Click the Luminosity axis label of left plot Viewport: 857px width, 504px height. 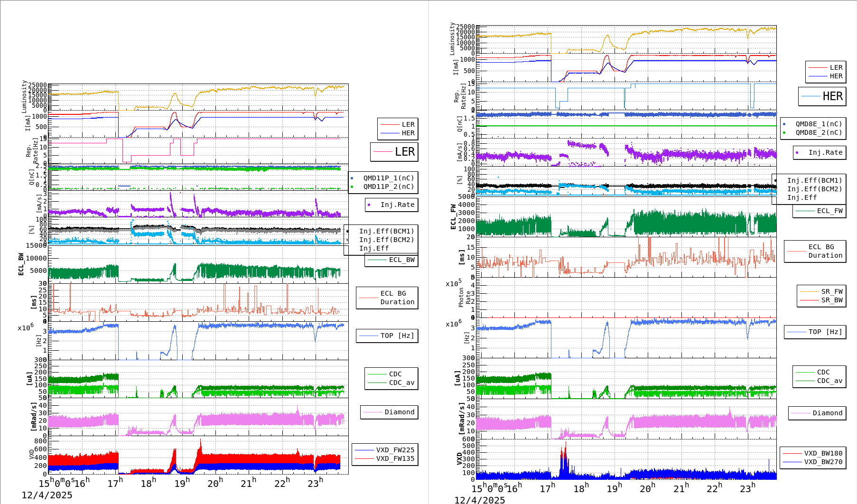click(x=24, y=96)
